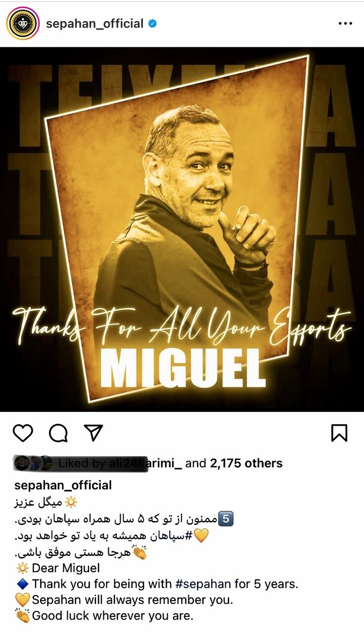The width and height of the screenshot is (364, 633).
Task: Like the post with the heart icon
Action: pos(23,433)
